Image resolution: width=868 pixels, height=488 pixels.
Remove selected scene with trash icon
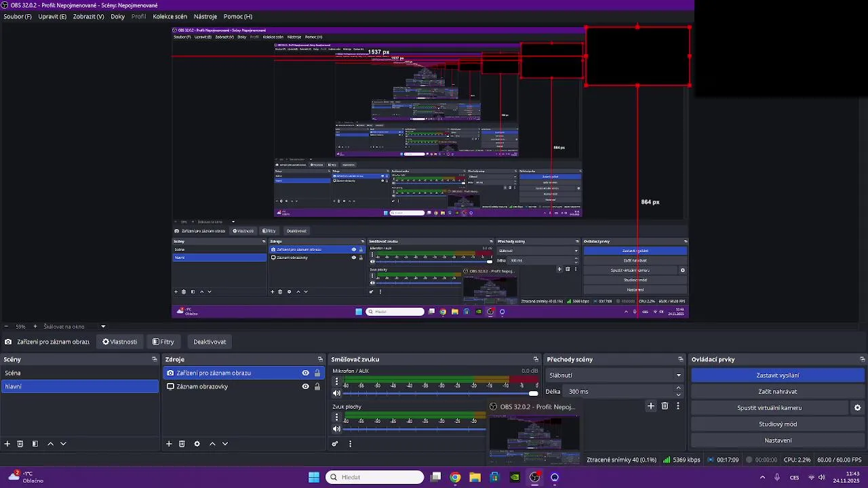(20, 444)
